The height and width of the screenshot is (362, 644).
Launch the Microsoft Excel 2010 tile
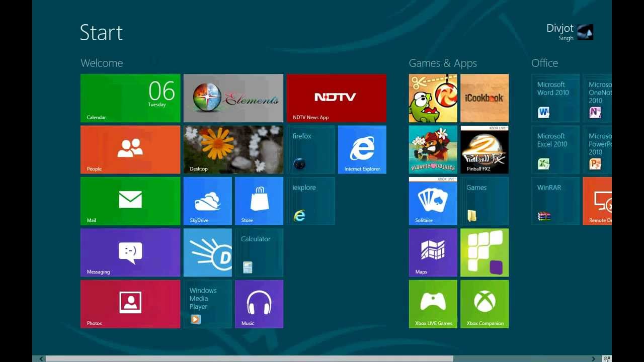point(555,150)
